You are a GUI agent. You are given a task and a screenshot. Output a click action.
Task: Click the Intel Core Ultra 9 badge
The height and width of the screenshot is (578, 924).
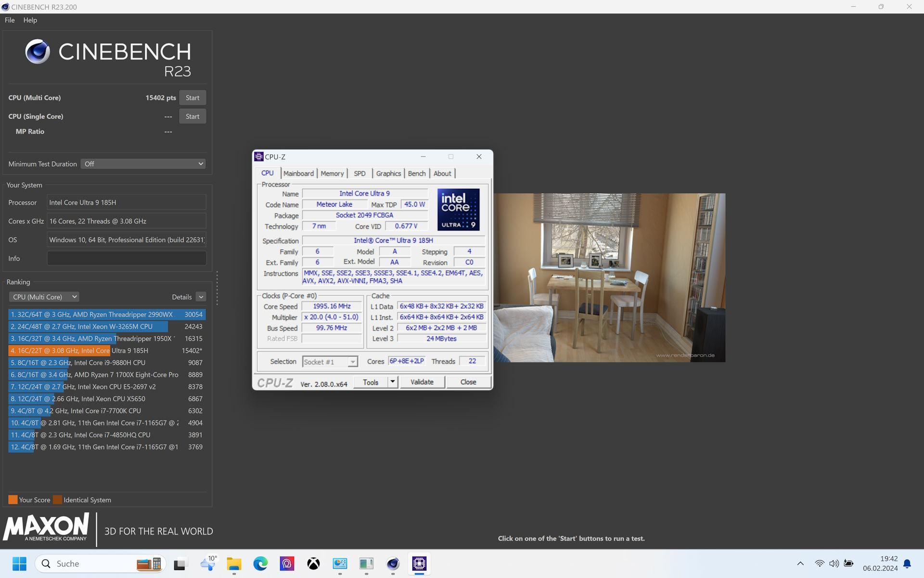458,210
